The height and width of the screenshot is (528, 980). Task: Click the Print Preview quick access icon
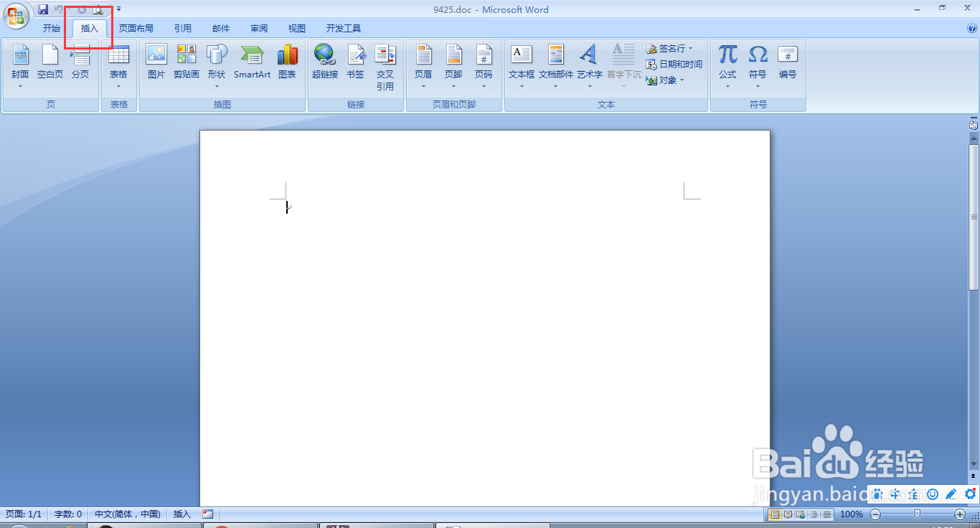point(98,9)
